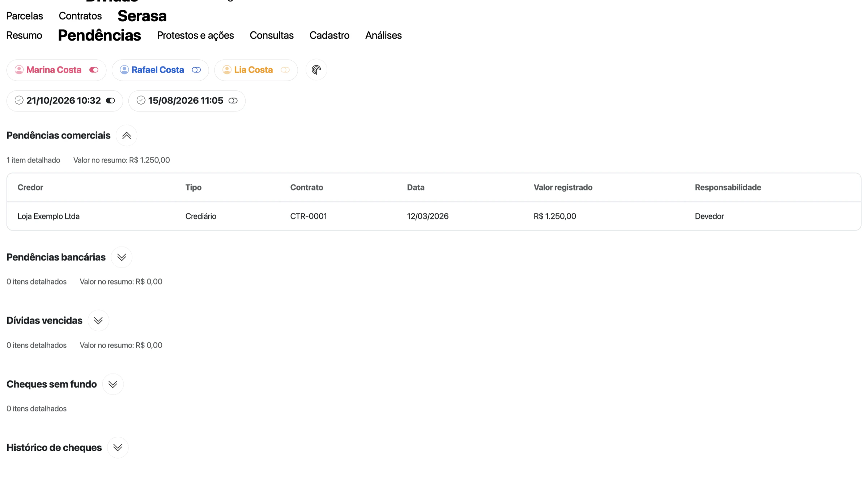Expand the Dívidas vencidas section
Image resolution: width=868 pixels, height=487 pixels.
tap(98, 320)
